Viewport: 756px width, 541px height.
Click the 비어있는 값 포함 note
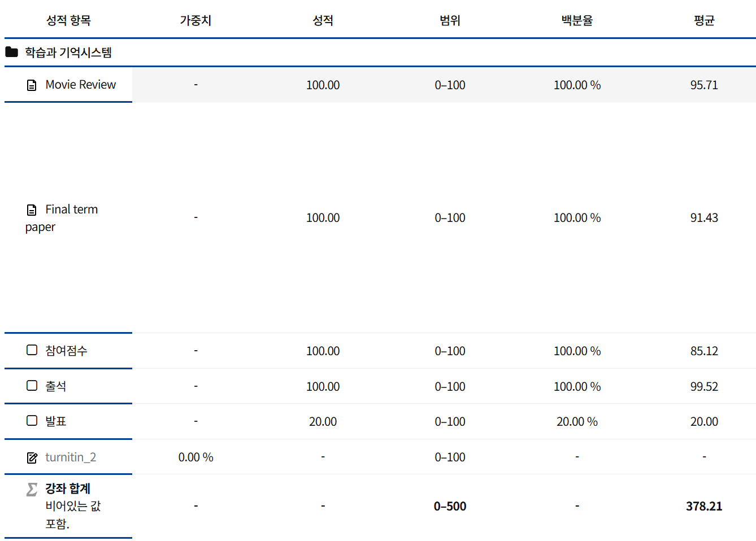(x=73, y=515)
